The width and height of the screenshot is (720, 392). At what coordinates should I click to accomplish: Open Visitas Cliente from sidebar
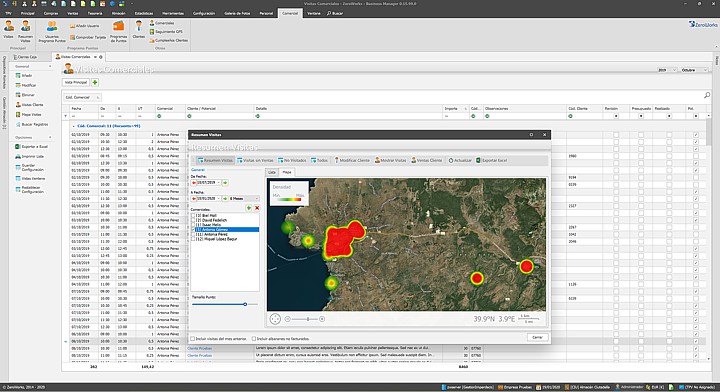[x=29, y=105]
